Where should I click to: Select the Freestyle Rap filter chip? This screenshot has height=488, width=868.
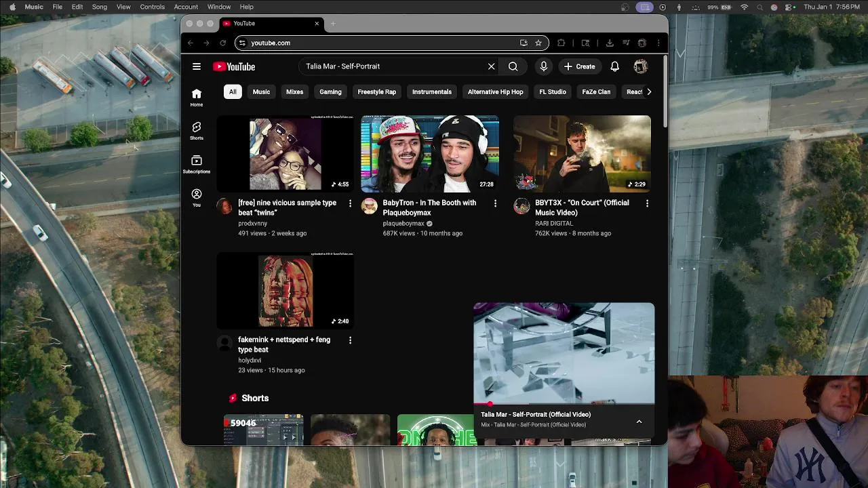(376, 91)
